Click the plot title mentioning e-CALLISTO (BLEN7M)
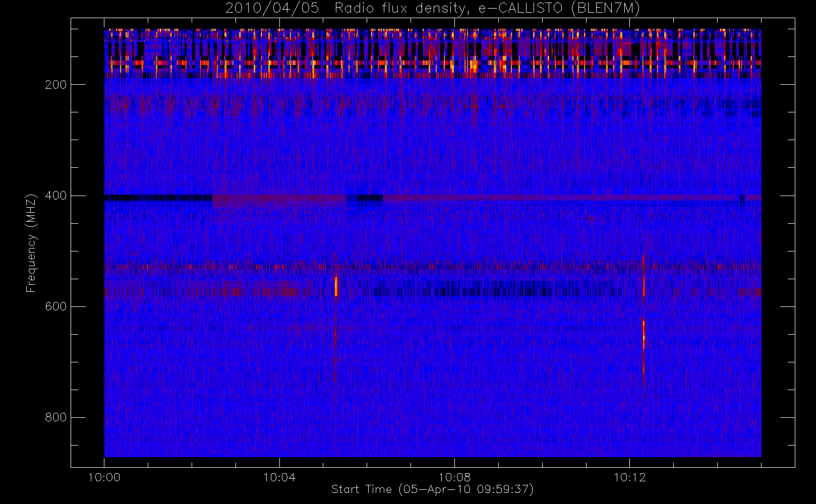The height and width of the screenshot is (504, 816). 432,8
